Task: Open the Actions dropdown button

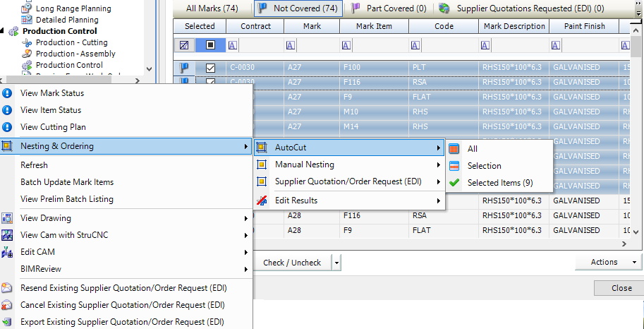Action: (x=607, y=262)
